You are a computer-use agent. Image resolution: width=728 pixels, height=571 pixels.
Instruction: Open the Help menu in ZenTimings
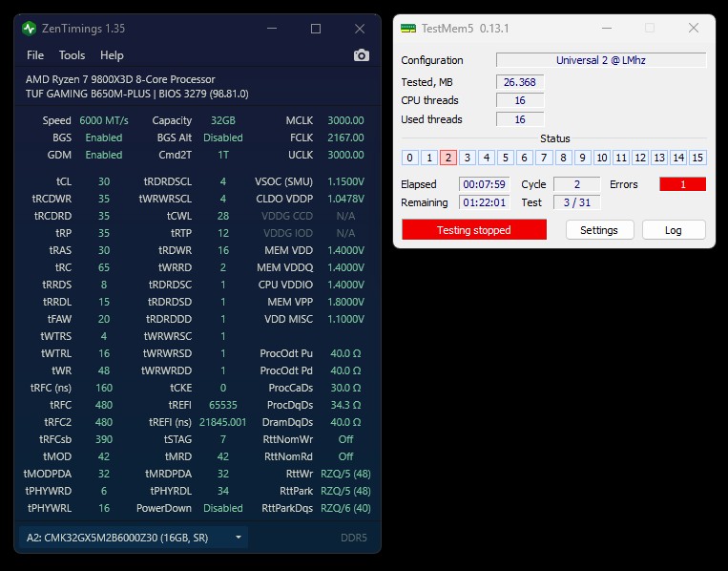point(112,55)
